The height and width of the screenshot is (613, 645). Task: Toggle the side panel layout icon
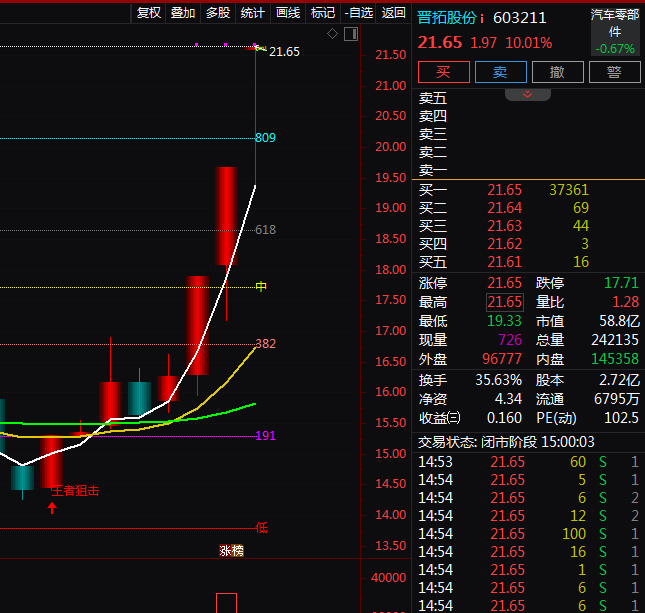coord(351,34)
